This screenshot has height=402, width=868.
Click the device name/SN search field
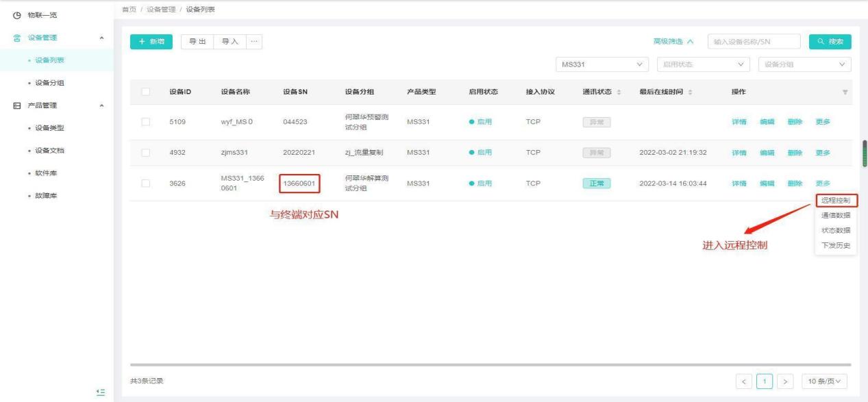[x=754, y=42]
